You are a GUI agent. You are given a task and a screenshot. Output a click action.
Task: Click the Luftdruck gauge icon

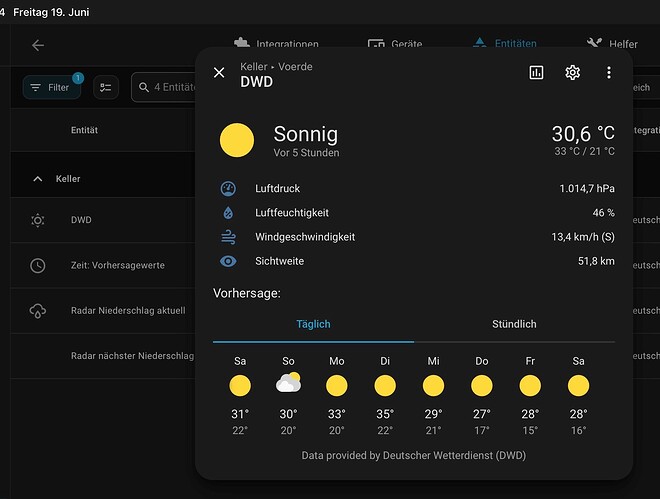click(228, 188)
